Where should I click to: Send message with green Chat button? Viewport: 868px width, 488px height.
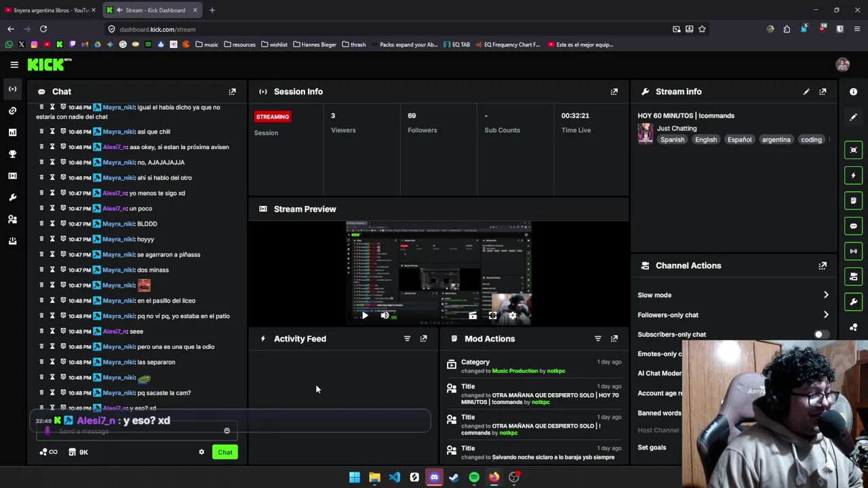tap(225, 452)
